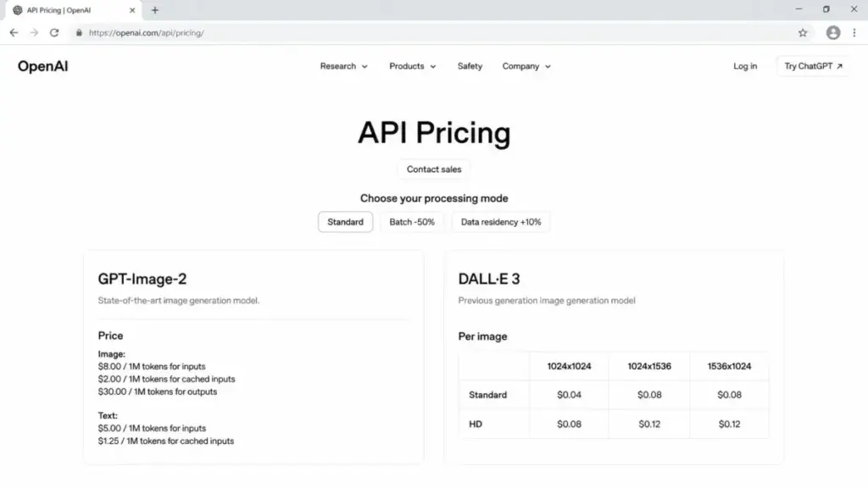The height and width of the screenshot is (488, 868).
Task: Click the OpenAI logo
Action: coord(42,66)
